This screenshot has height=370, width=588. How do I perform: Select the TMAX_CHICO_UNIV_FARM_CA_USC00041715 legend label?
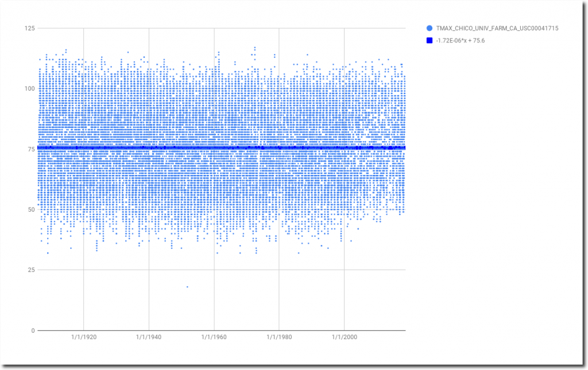coord(497,28)
